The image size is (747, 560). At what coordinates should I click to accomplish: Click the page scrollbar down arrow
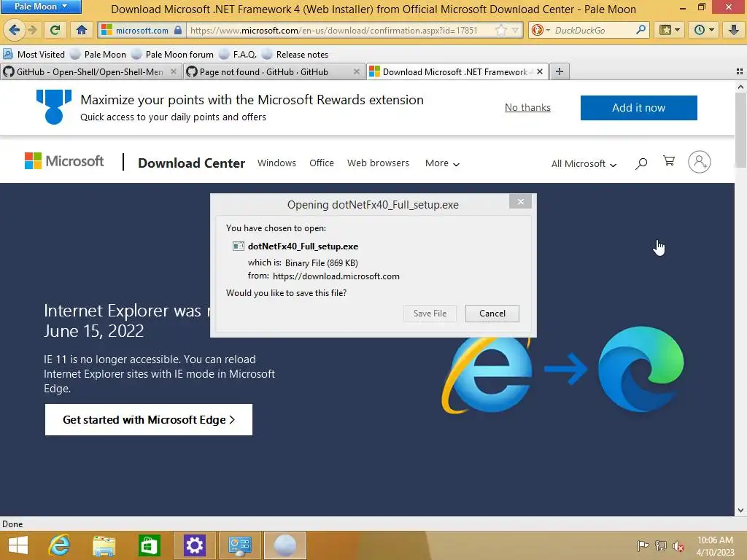pyautogui.click(x=740, y=510)
